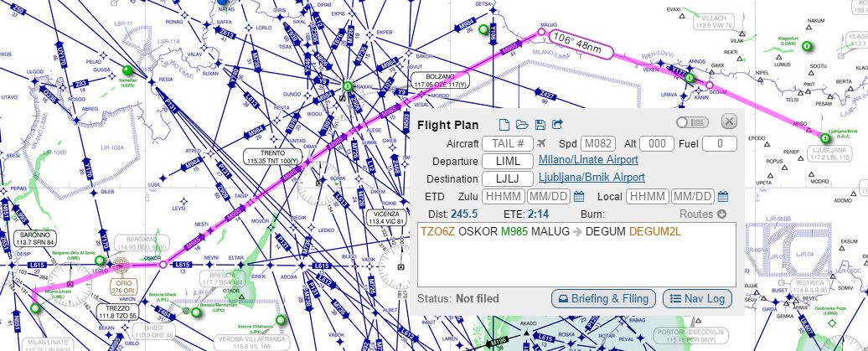Focus the aircraft TAIL # field
This screenshot has height=351, width=868.
[x=508, y=144]
